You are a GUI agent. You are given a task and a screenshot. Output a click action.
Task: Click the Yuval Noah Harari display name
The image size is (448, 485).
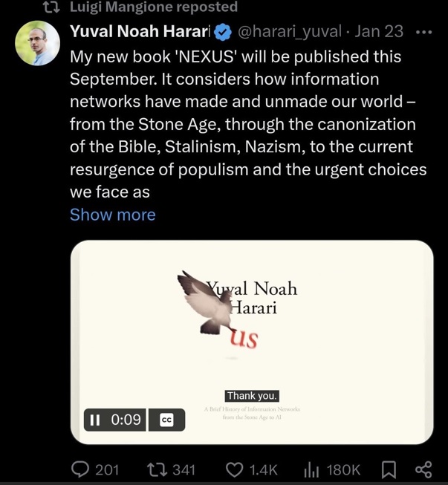[x=140, y=32]
